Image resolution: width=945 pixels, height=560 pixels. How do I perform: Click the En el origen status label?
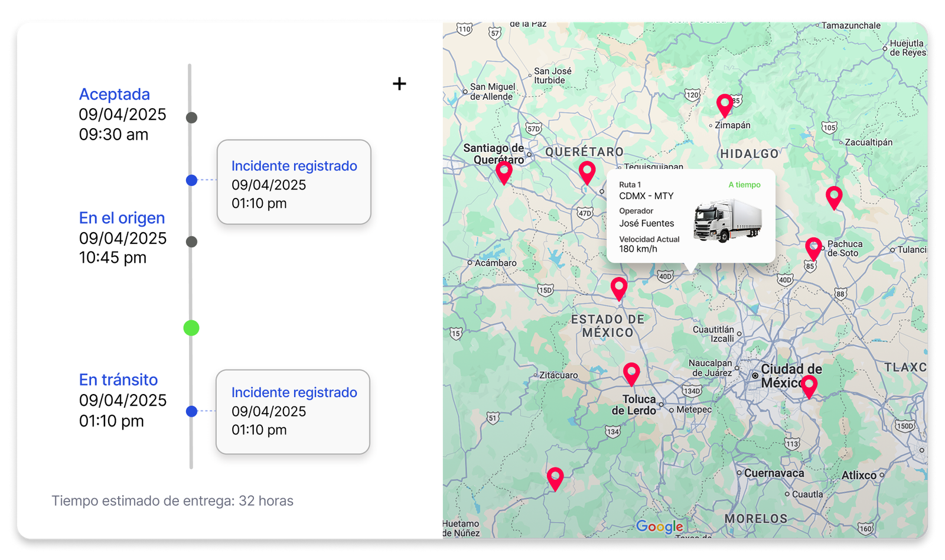[x=122, y=218]
